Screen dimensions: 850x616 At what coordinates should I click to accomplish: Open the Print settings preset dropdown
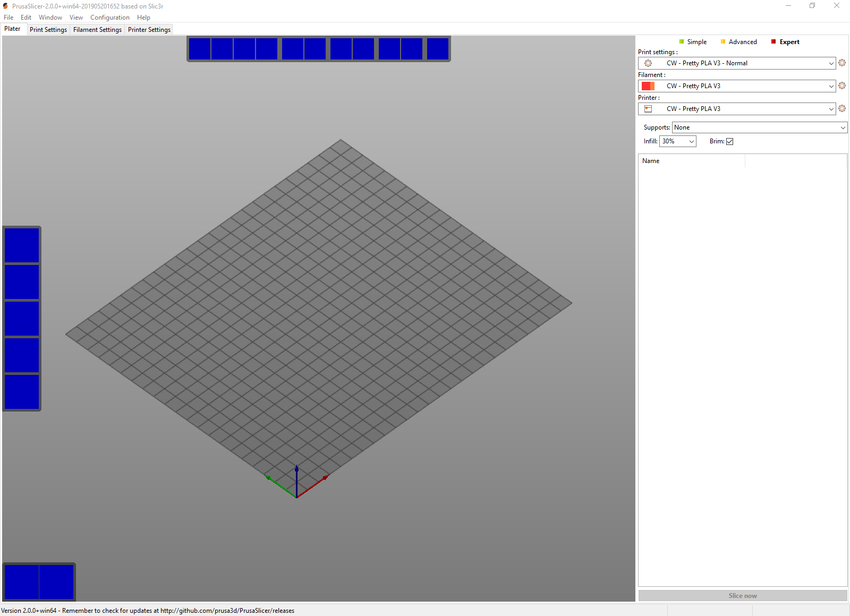point(737,63)
